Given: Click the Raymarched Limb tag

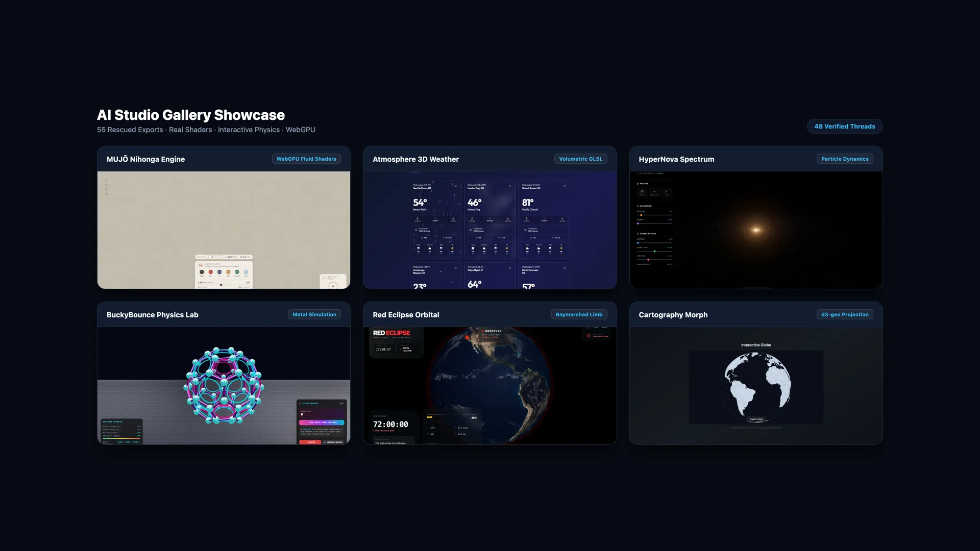Looking at the screenshot, I should (x=579, y=315).
